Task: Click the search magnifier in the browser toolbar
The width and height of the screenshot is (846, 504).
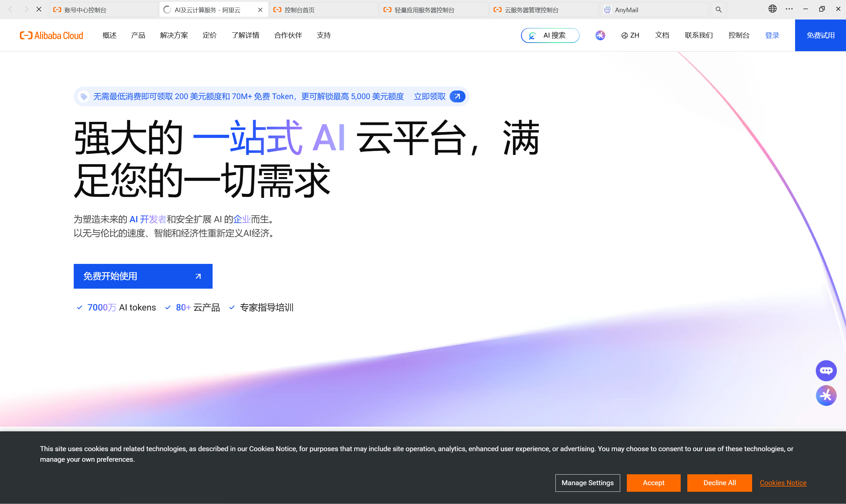Action: point(718,9)
